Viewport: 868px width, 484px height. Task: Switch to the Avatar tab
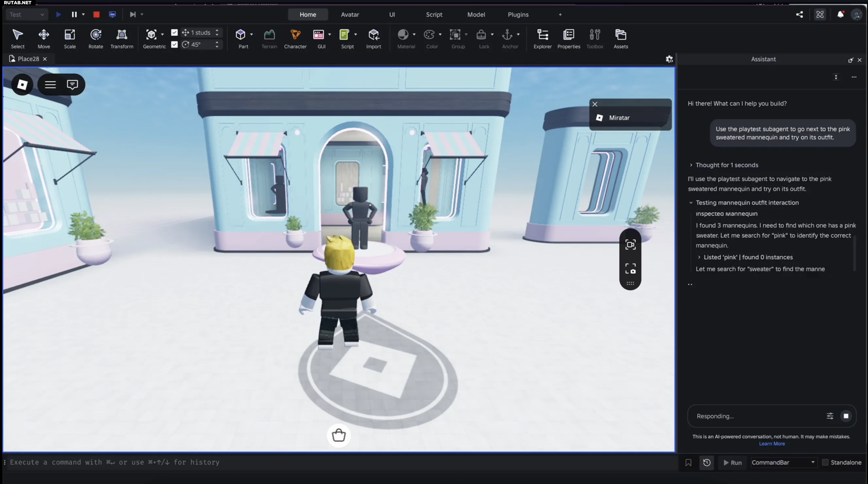[x=349, y=14]
